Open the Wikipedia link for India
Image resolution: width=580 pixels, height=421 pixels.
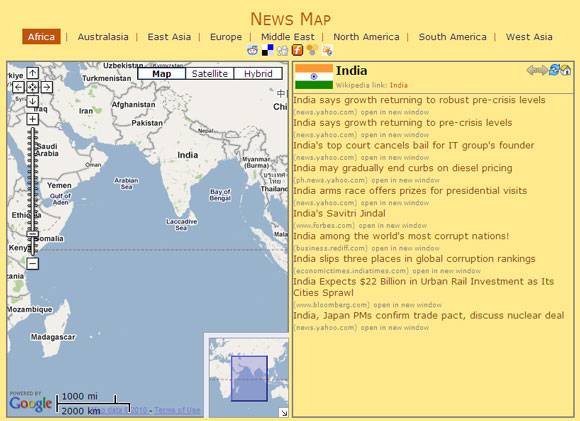pyautogui.click(x=399, y=85)
